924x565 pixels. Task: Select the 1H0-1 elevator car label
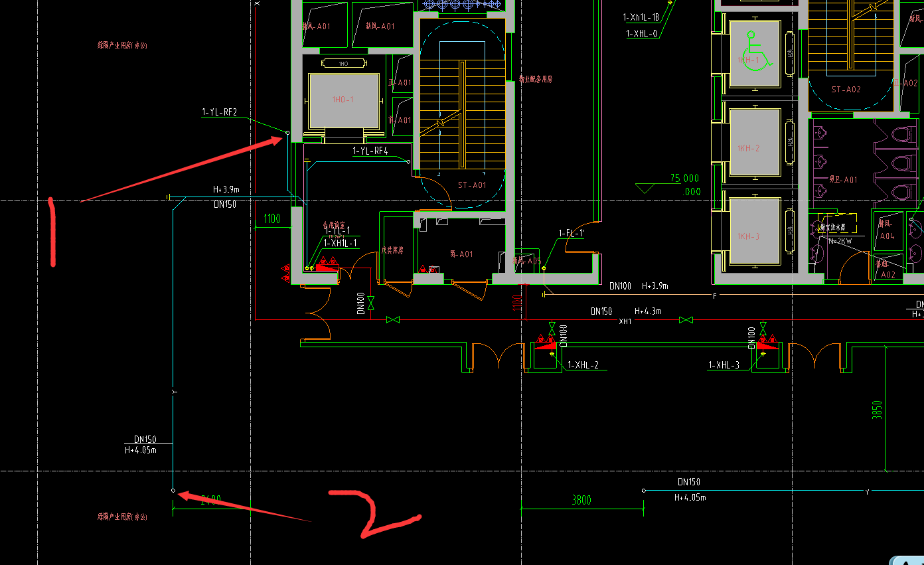[x=343, y=100]
